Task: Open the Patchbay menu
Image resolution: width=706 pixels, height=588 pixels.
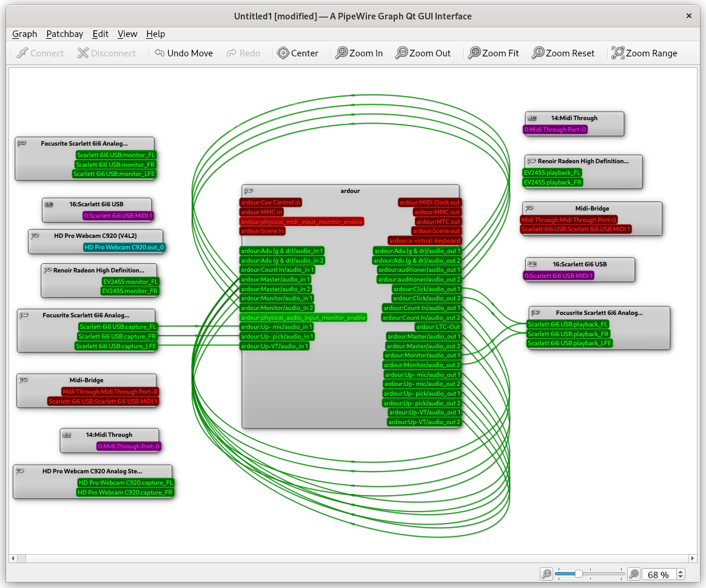Action: [x=65, y=34]
